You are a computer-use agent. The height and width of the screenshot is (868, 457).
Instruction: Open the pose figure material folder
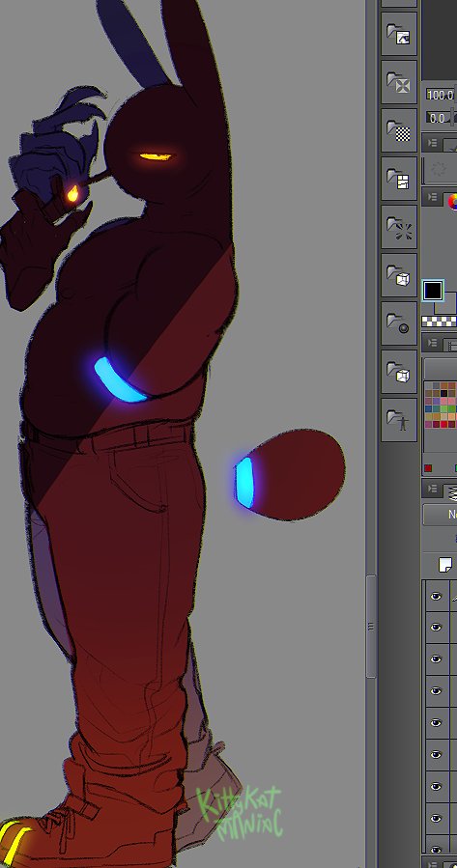pyautogui.click(x=399, y=420)
